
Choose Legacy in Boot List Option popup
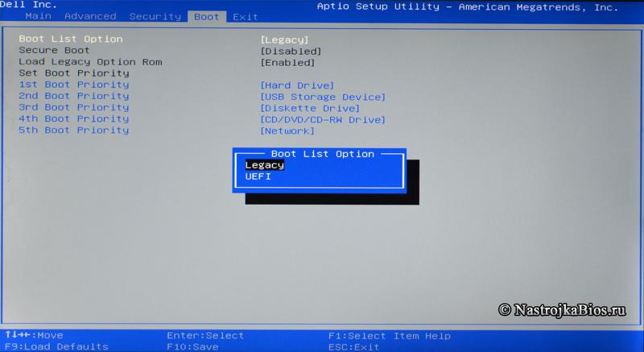(265, 165)
